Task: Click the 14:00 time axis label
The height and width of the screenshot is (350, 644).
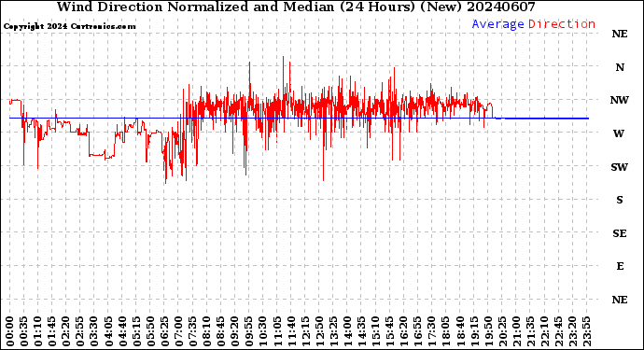Action: click(x=347, y=331)
